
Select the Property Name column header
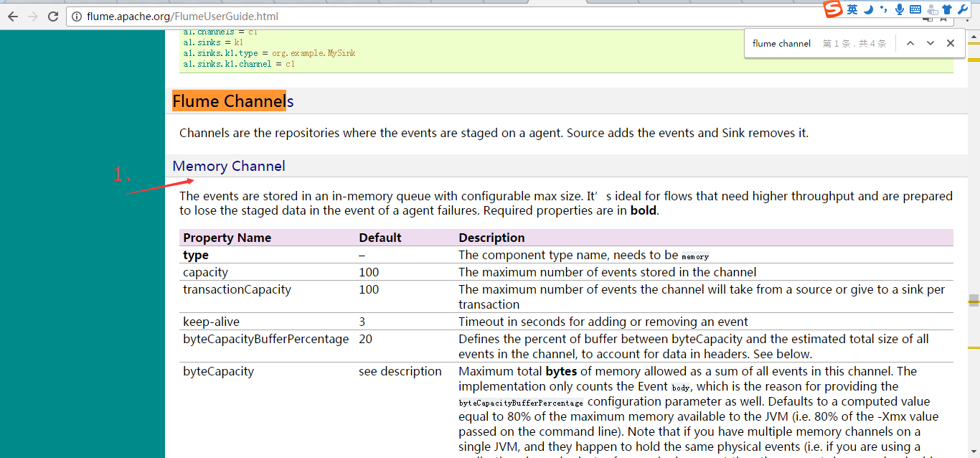(x=227, y=238)
